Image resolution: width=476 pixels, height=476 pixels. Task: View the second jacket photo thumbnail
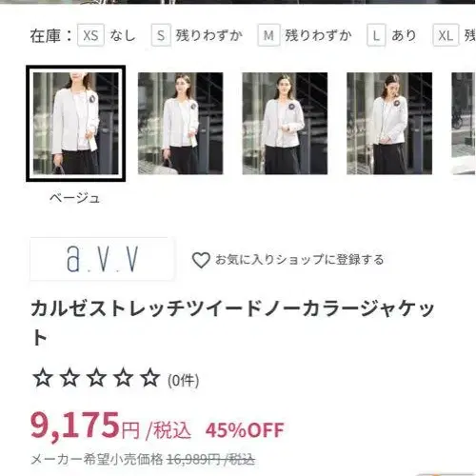(180, 124)
